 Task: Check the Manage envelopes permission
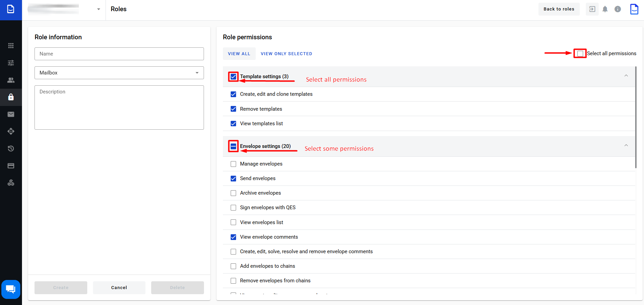[233, 164]
